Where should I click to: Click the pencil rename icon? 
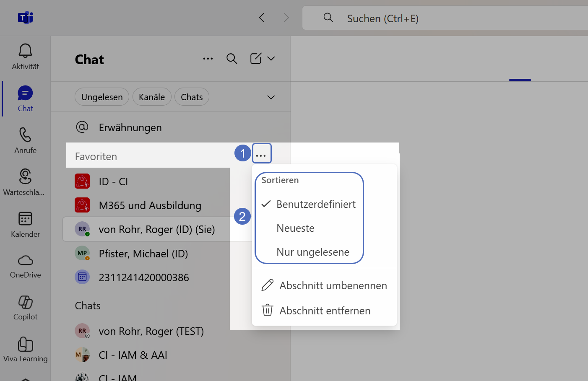tap(268, 285)
